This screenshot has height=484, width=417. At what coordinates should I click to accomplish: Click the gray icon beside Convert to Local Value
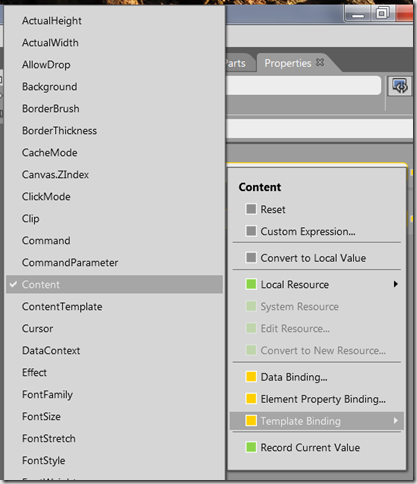click(x=251, y=258)
